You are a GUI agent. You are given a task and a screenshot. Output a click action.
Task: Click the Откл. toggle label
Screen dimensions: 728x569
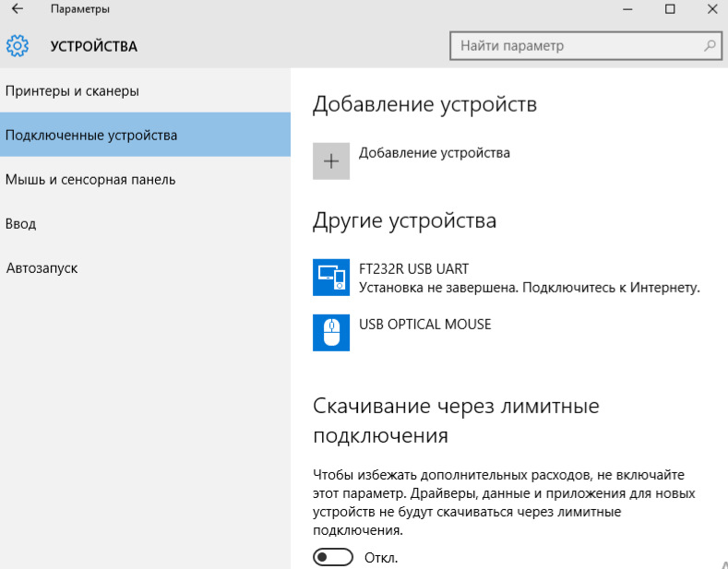[381, 557]
